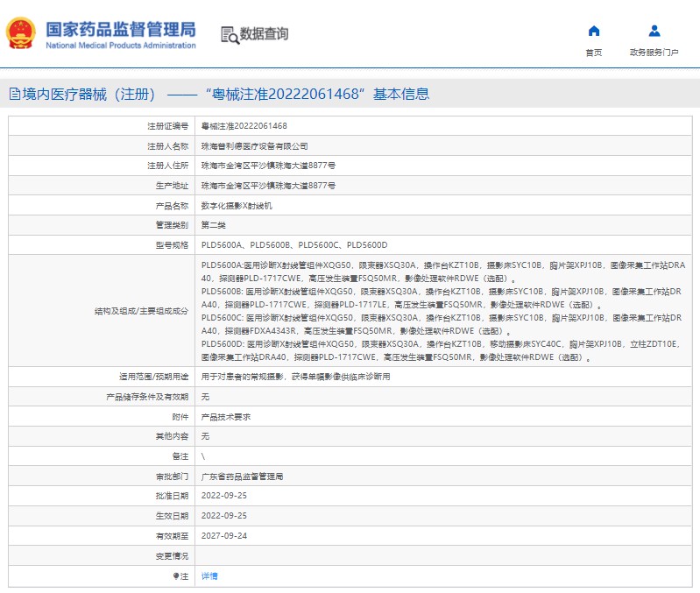
Task: Click the 管理类别 value 第二类
Action: click(x=214, y=225)
